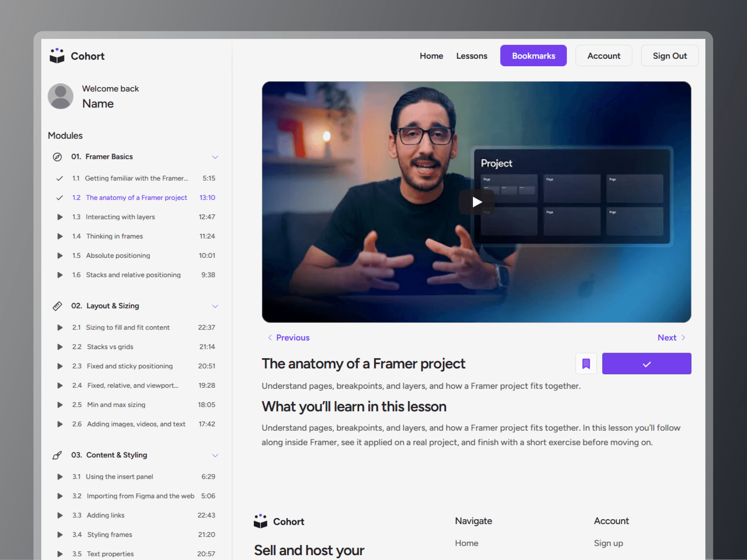
Task: Open lesson title Stacks vs grids
Action: pos(110,347)
